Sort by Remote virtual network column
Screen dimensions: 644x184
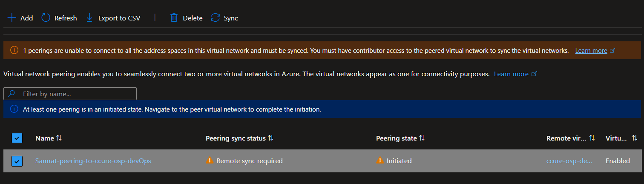point(592,138)
